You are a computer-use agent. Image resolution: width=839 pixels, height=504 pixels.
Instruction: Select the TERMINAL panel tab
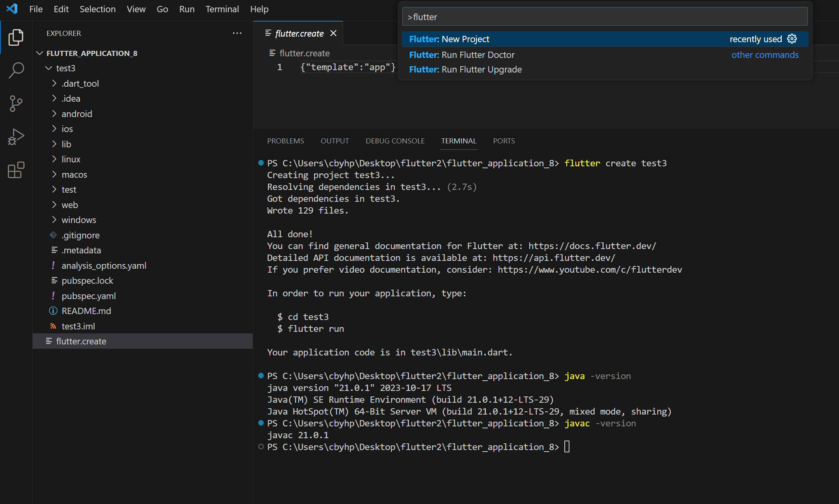(x=459, y=141)
